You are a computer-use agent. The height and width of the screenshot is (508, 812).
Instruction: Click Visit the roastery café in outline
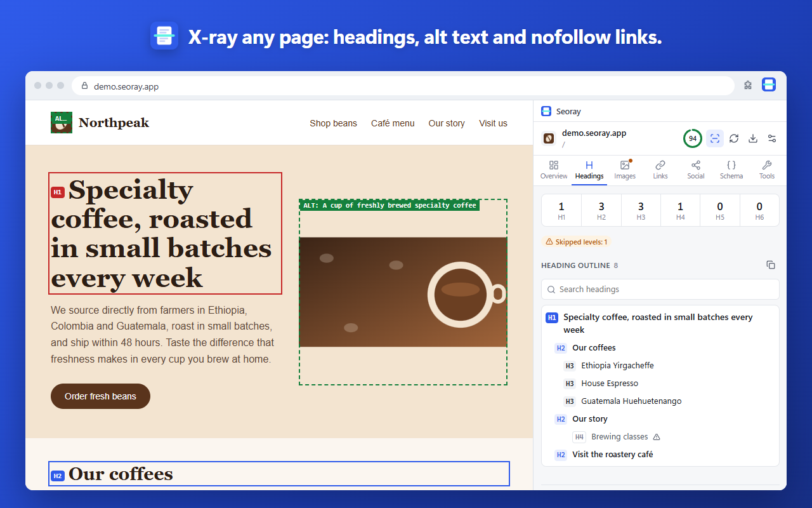tap(660, 455)
